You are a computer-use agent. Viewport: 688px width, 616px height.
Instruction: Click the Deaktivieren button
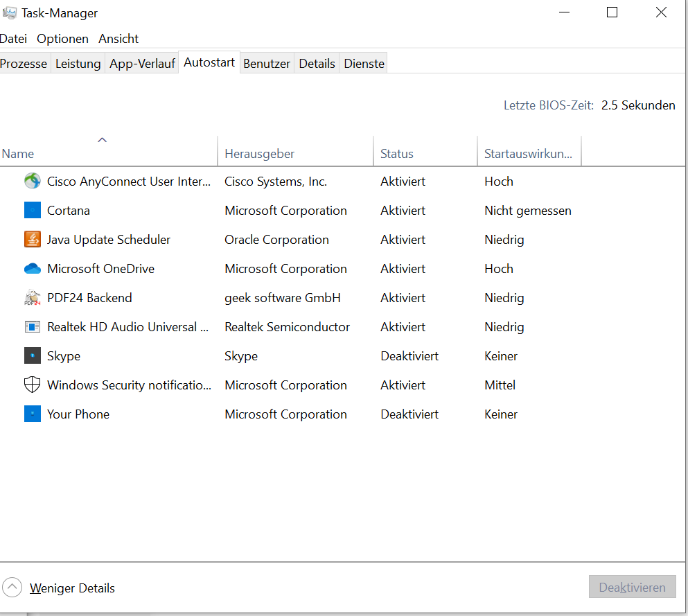(633, 587)
